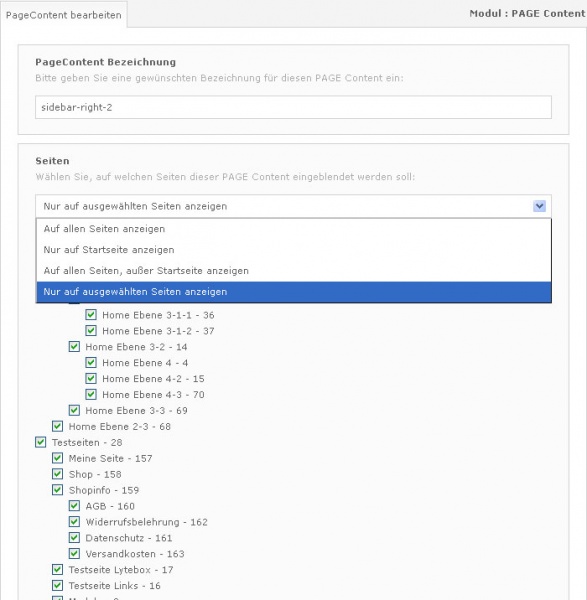This screenshot has height=600, width=587.
Task: Disable Versandkosten - 163 checkbox
Action: click(x=74, y=554)
